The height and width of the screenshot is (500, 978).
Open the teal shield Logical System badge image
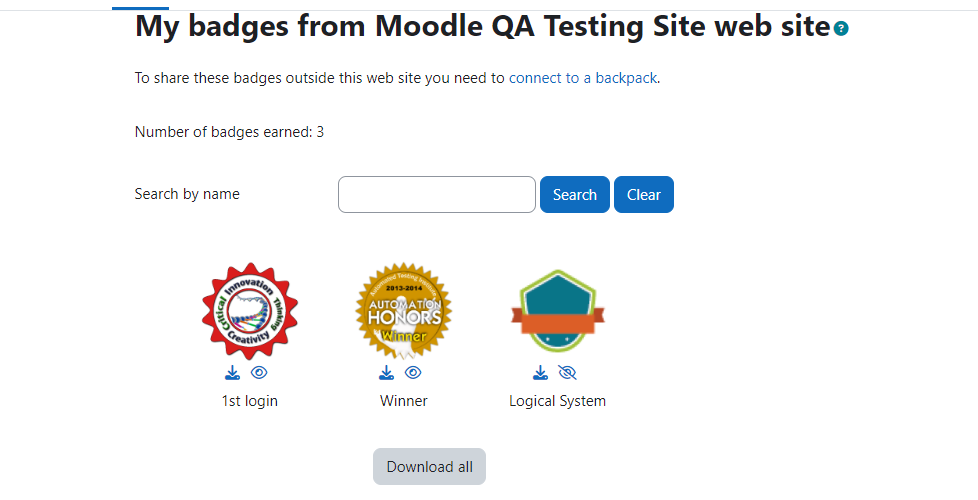click(x=558, y=311)
